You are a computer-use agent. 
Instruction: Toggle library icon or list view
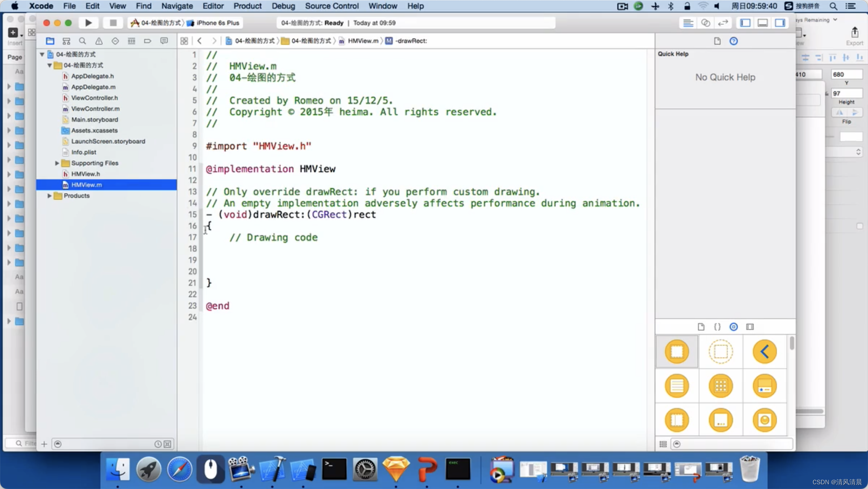[x=663, y=444]
